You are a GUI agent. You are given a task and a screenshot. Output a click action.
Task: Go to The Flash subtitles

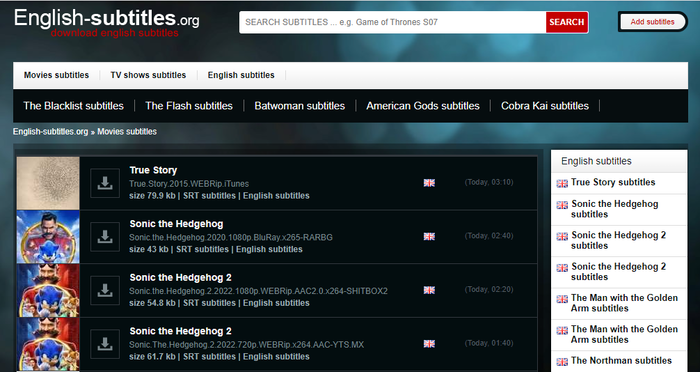click(189, 106)
